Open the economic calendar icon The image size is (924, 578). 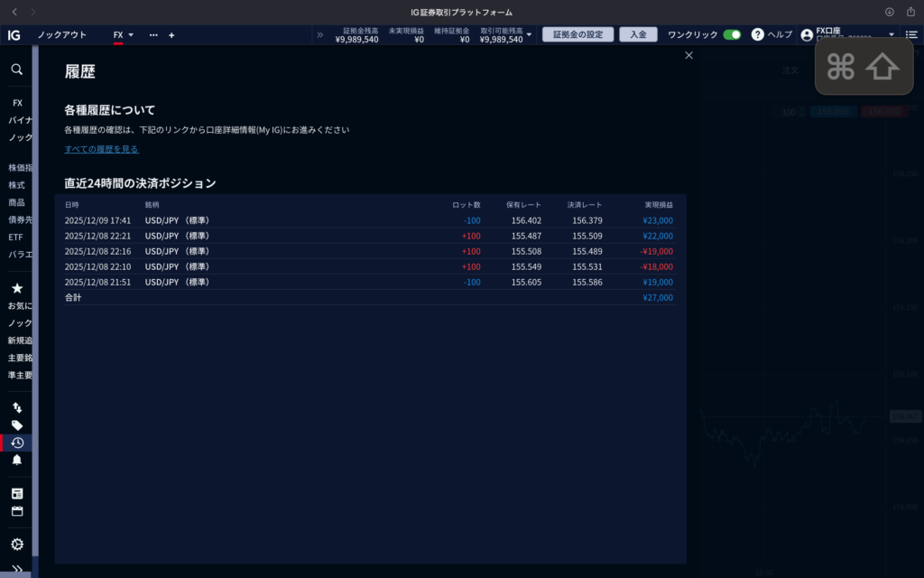click(x=16, y=511)
